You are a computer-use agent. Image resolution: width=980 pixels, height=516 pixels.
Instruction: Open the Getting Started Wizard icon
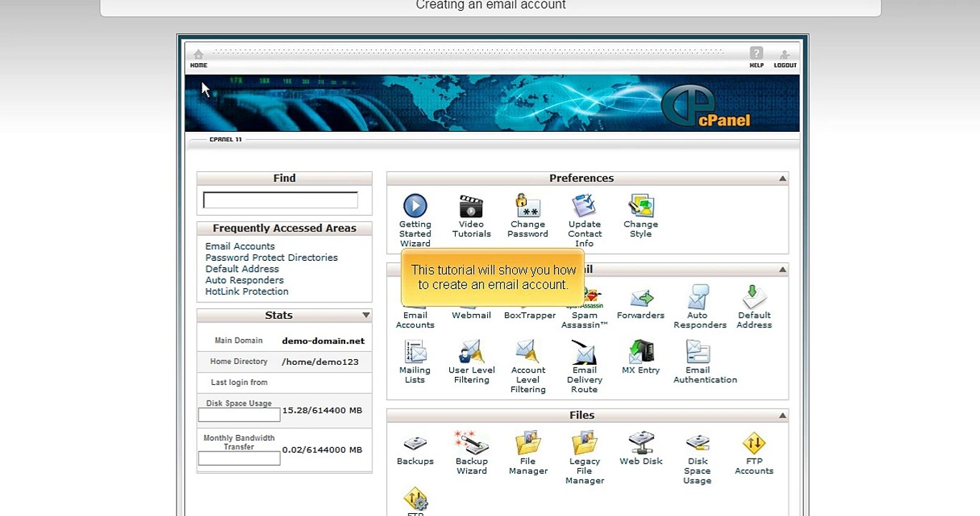[x=415, y=206]
